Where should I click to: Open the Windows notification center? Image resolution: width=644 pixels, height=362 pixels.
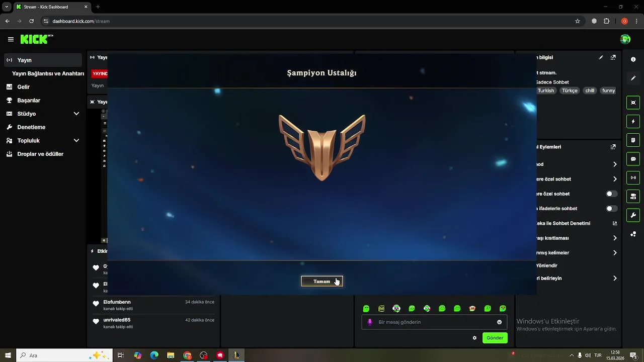click(x=633, y=355)
